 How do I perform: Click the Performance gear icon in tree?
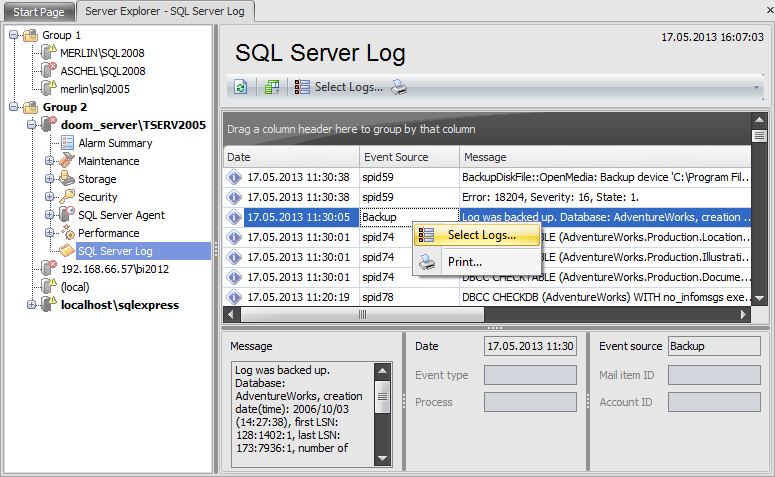click(x=67, y=233)
